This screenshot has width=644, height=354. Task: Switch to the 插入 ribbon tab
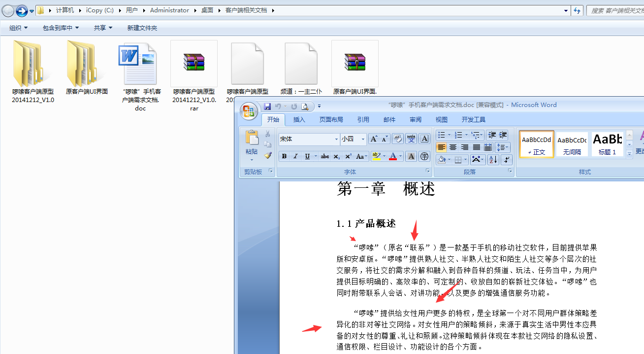pyautogui.click(x=299, y=119)
